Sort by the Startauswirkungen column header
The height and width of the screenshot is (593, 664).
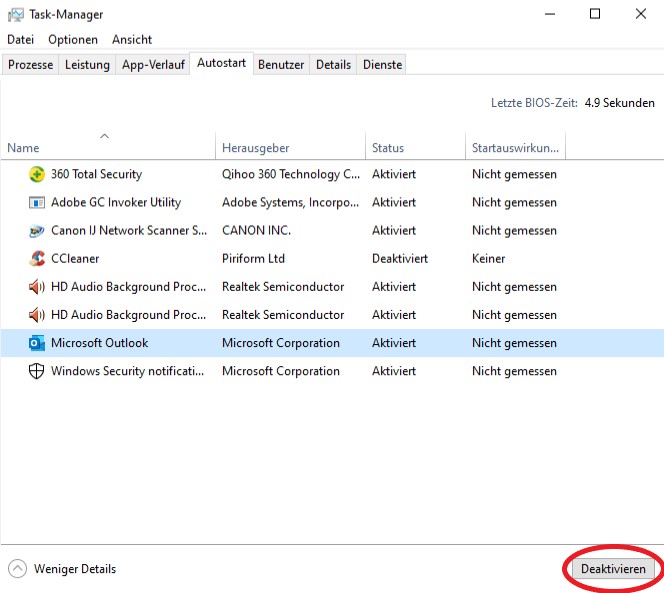click(515, 145)
